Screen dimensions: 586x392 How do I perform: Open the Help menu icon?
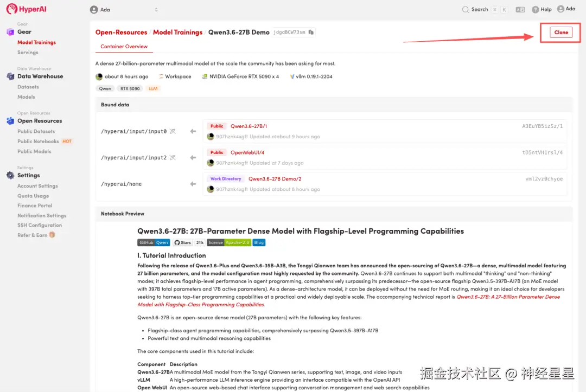pos(535,9)
